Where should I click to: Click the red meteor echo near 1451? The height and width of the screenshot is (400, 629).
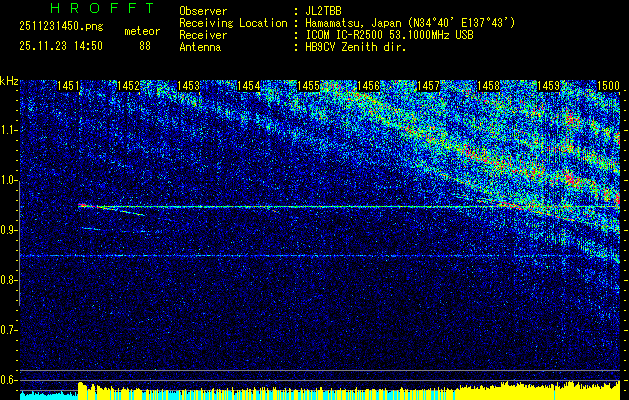[84, 205]
